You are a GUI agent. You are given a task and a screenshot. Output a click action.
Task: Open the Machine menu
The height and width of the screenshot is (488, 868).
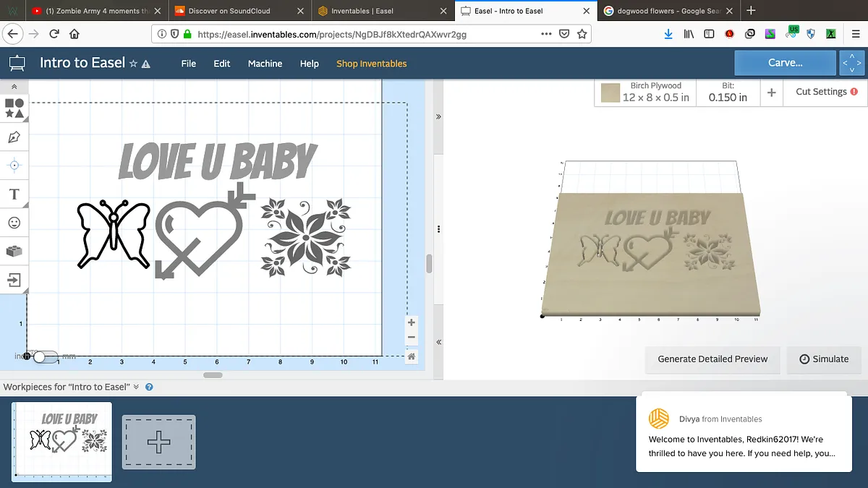click(x=265, y=64)
